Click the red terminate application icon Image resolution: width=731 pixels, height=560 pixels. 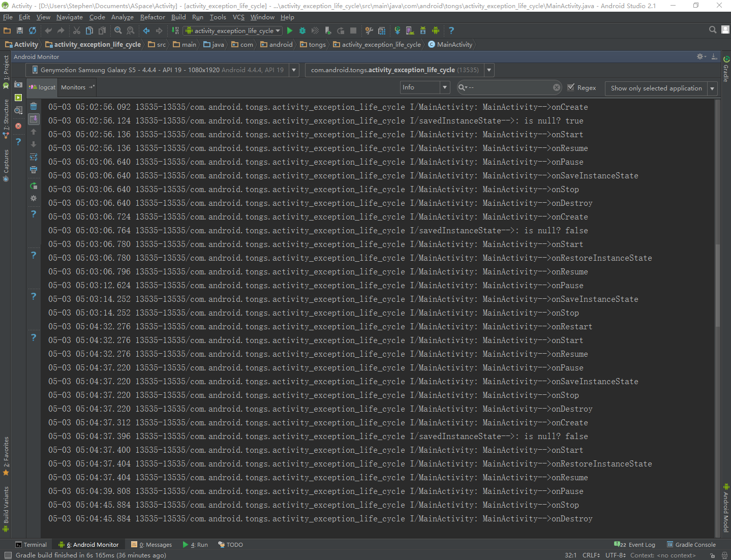[x=18, y=126]
